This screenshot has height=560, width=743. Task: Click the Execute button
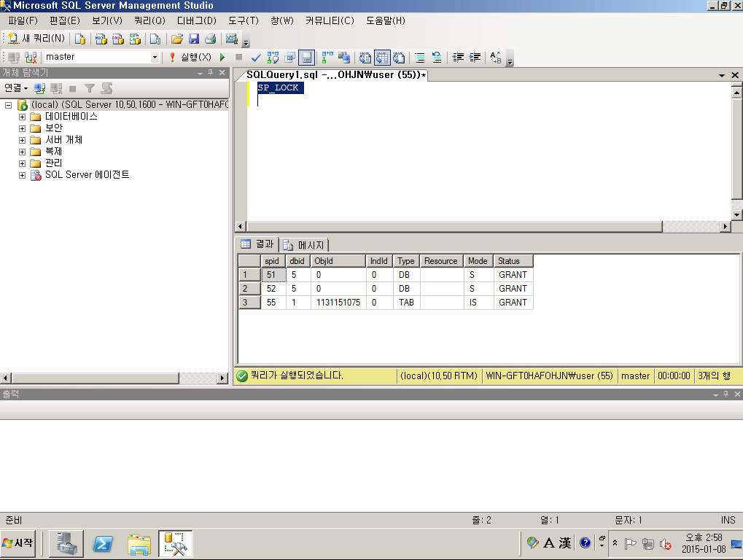(190, 58)
